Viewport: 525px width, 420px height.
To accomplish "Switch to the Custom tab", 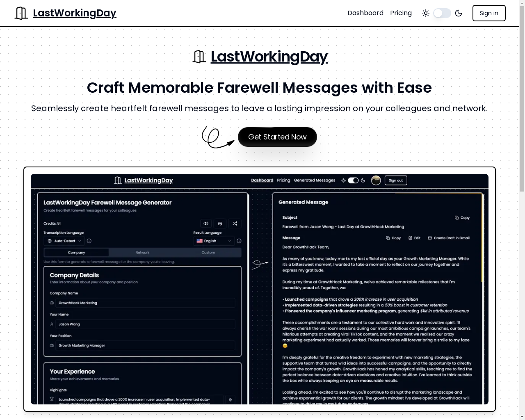I will pyautogui.click(x=208, y=253).
